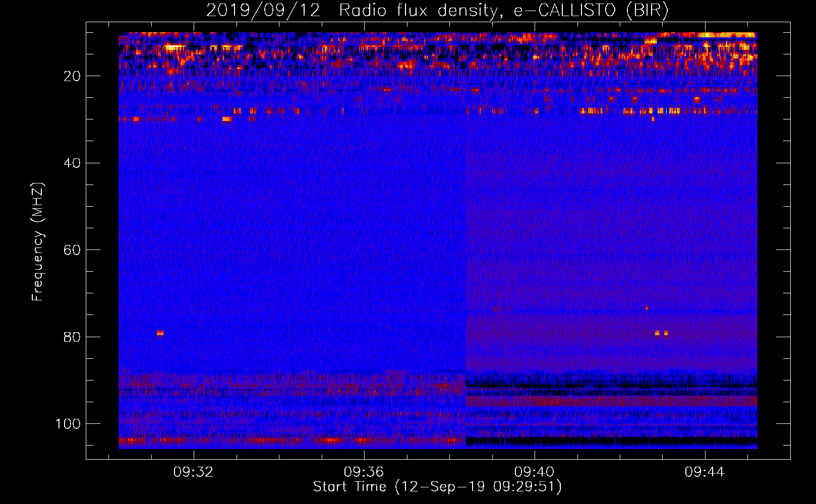This screenshot has height=504, width=816.
Task: Click the '100' frequency tick label
Action: 68,424
